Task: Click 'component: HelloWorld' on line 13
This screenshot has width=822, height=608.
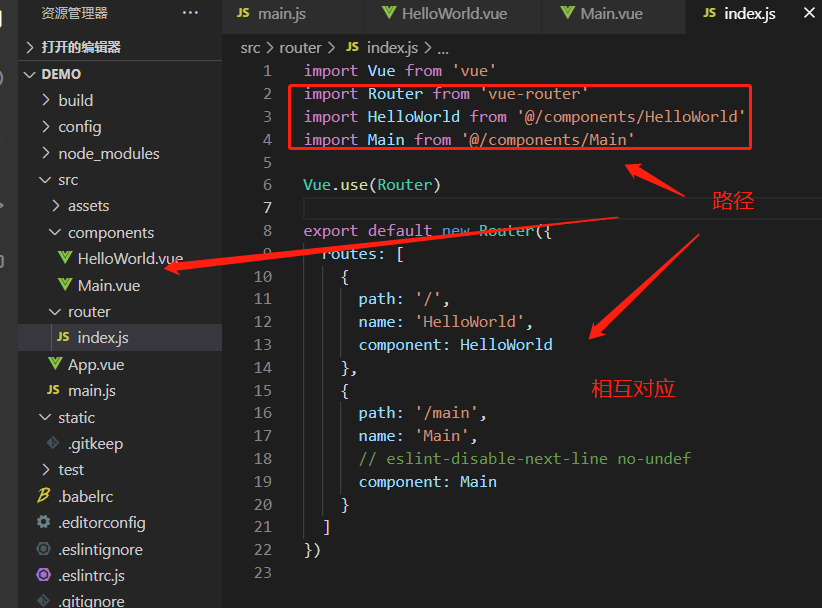Action: point(455,344)
